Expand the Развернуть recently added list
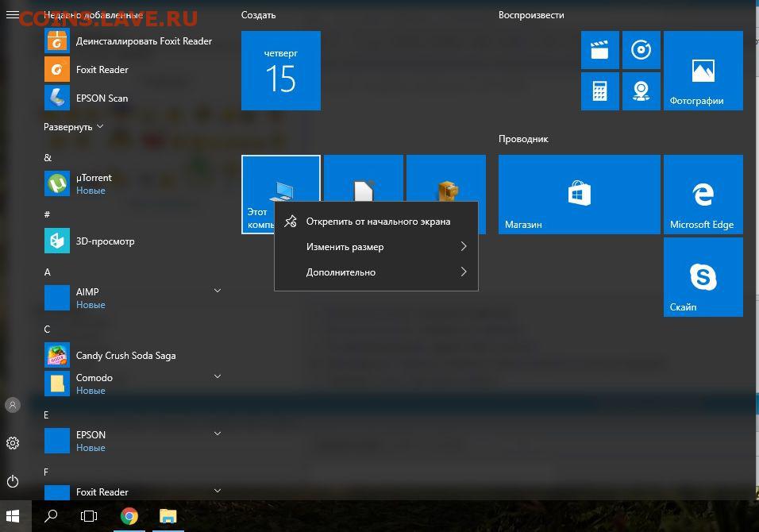Viewport: 759px width, 532px height. click(74, 127)
